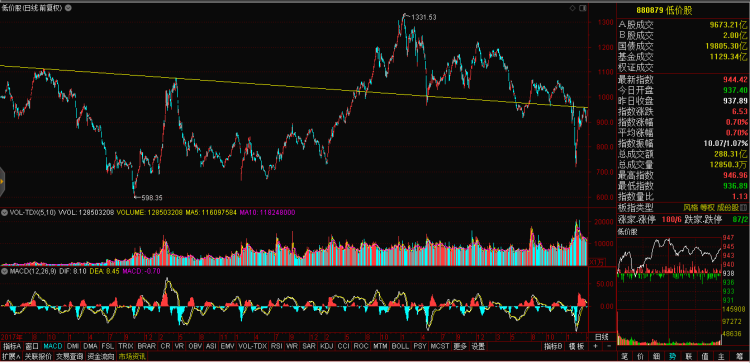This screenshot has width=750, height=363.
Task: Click the 1331.53 high price label
Action: [423, 17]
